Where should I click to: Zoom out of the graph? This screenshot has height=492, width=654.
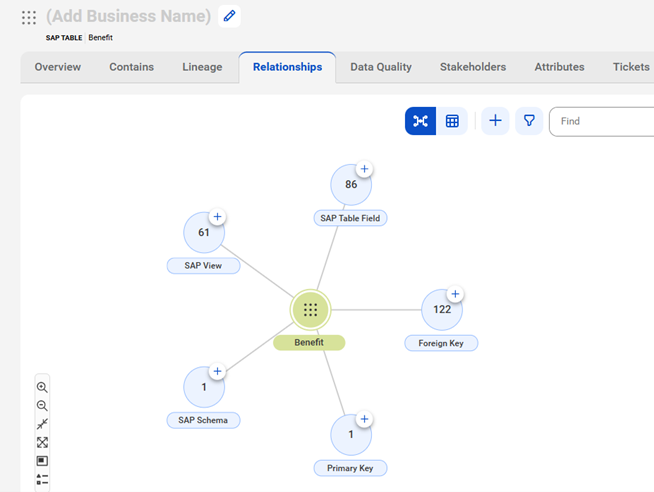(42, 406)
